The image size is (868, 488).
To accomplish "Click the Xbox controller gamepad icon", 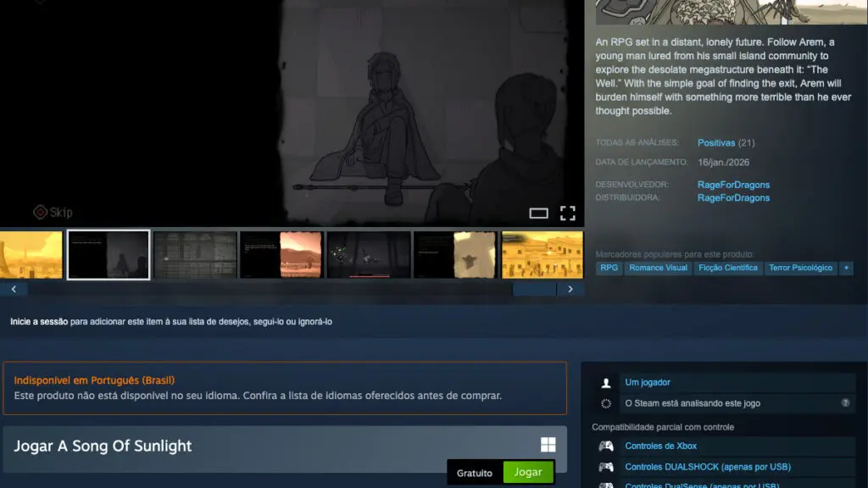I will point(606,446).
